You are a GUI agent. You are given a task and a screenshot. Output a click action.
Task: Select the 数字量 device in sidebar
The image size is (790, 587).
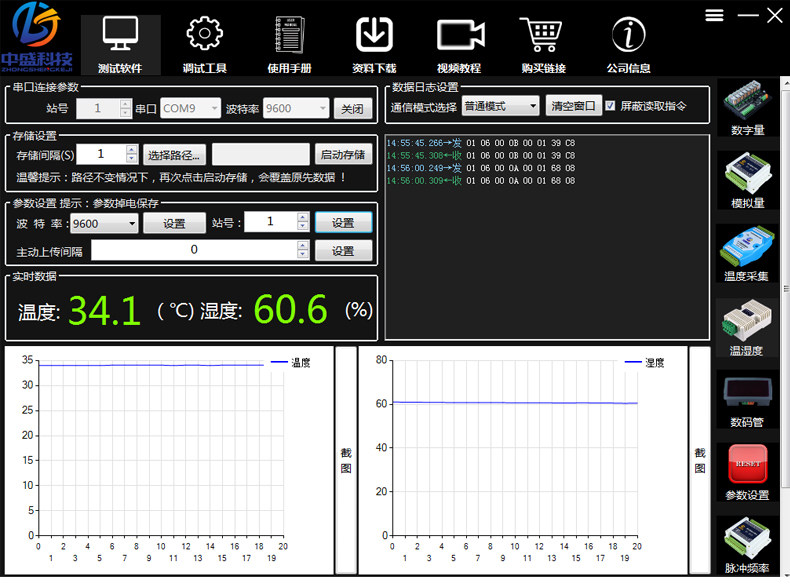(x=748, y=108)
